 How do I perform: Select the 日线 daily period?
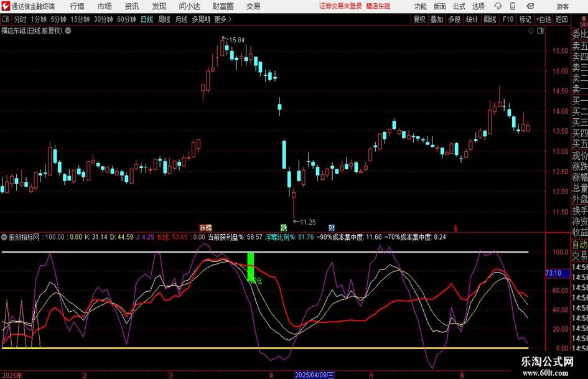tap(147, 19)
